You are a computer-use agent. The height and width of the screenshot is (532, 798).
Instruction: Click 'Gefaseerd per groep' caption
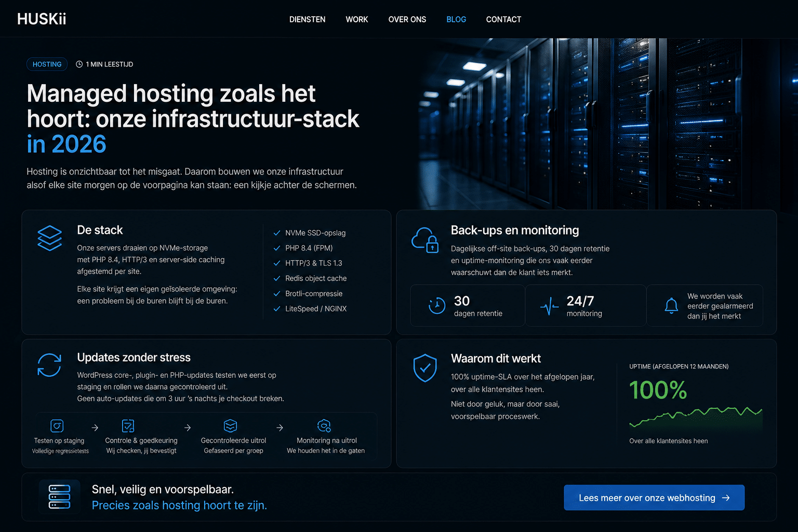[233, 451]
